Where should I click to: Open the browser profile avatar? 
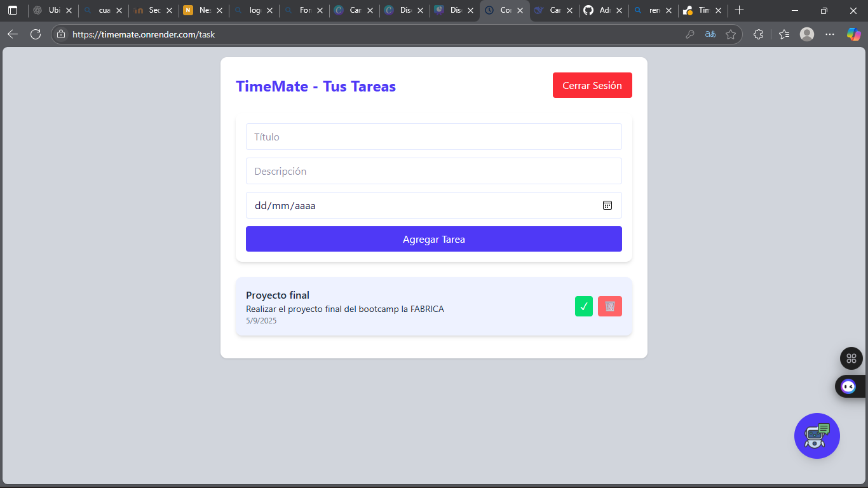(807, 34)
